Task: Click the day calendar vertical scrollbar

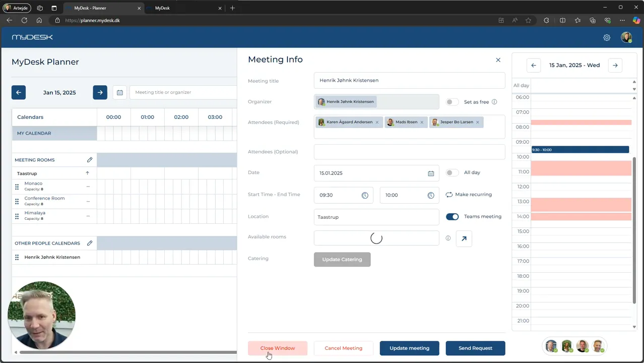Action: point(634,230)
